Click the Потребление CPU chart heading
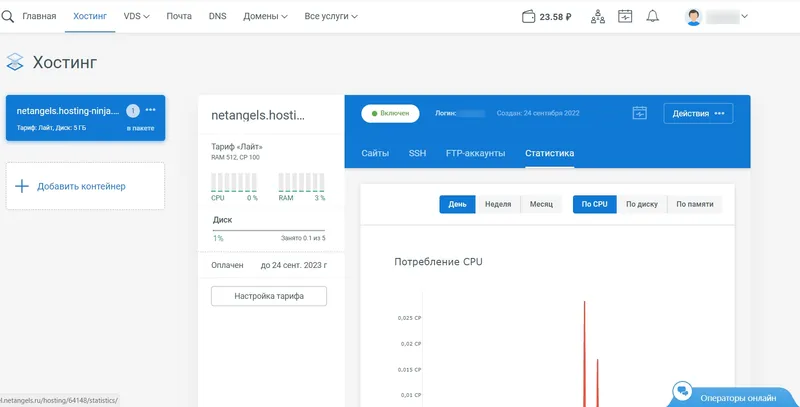This screenshot has height=407, width=800. pos(438,262)
